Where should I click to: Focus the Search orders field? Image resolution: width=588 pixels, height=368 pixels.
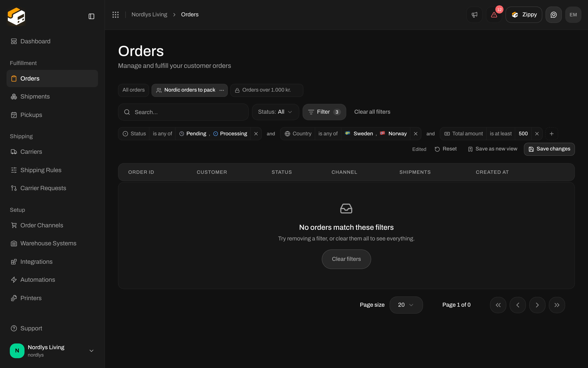(x=183, y=112)
